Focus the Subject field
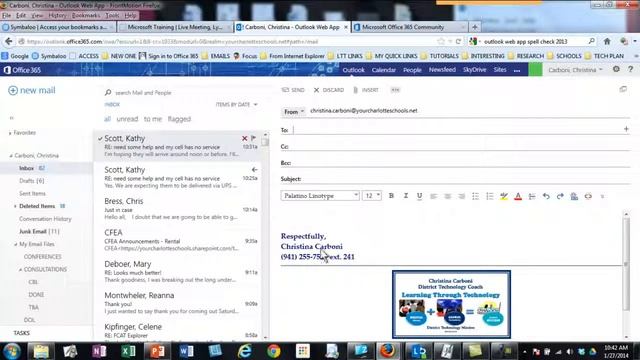Image resolution: width=640 pixels, height=360 pixels. (467, 179)
